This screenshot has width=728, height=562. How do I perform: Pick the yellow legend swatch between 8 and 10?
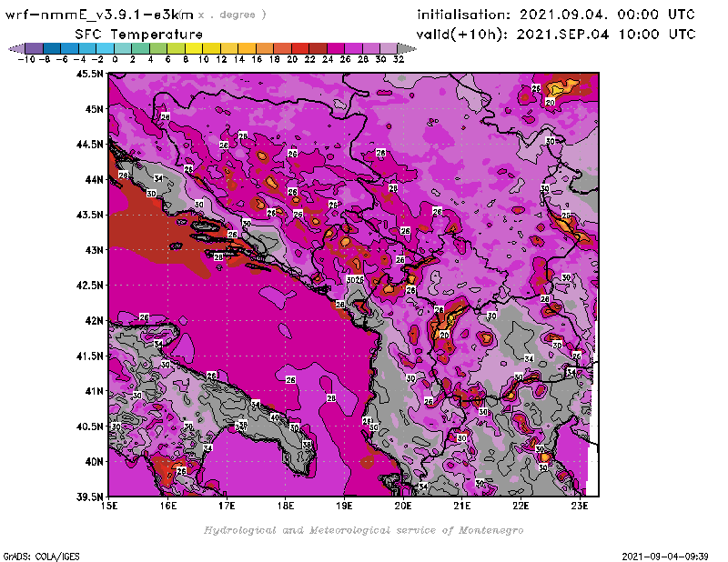(x=194, y=48)
